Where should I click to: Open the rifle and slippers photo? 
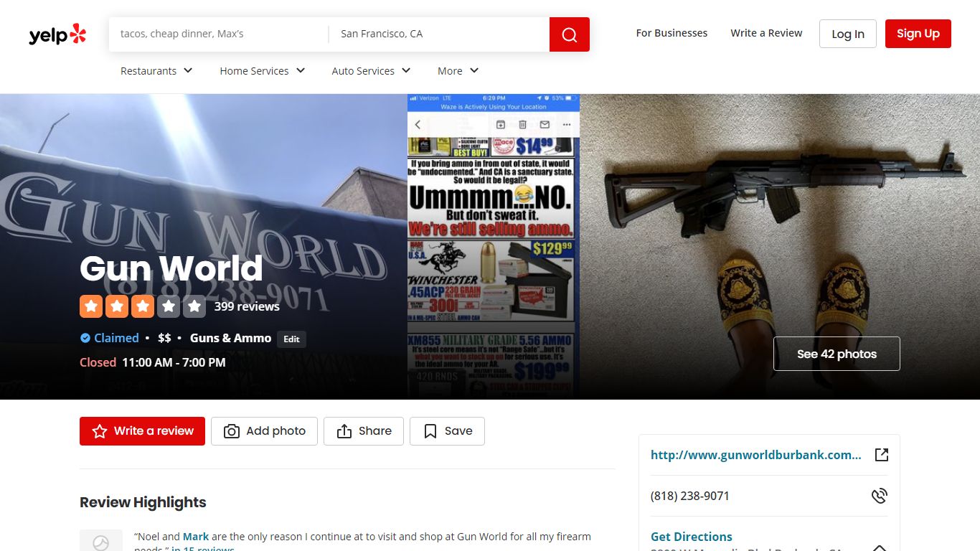(780, 247)
